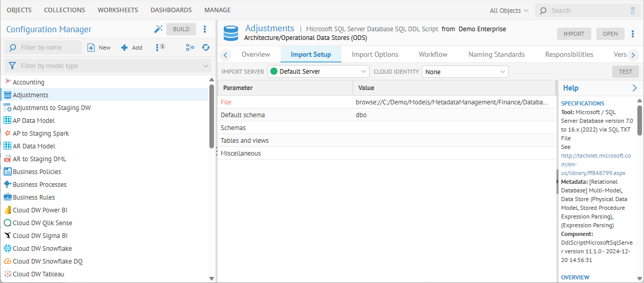The height and width of the screenshot is (283, 644).
Task: Select Cloud DW Snowflake in the model list
Action: (x=42, y=249)
